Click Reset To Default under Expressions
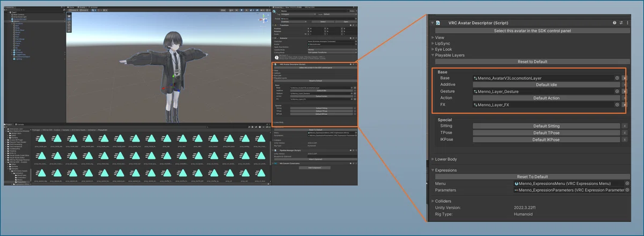This screenshot has height=236, width=644. (532, 177)
